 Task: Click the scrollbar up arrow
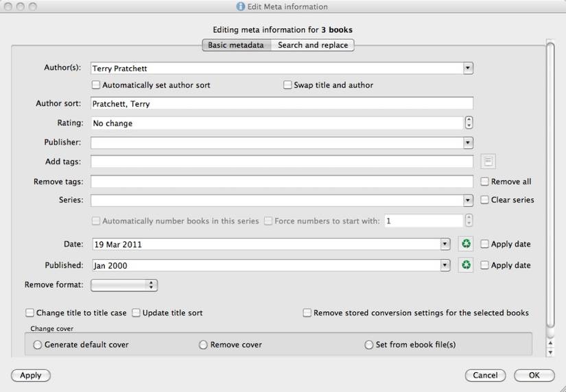pos(550,343)
